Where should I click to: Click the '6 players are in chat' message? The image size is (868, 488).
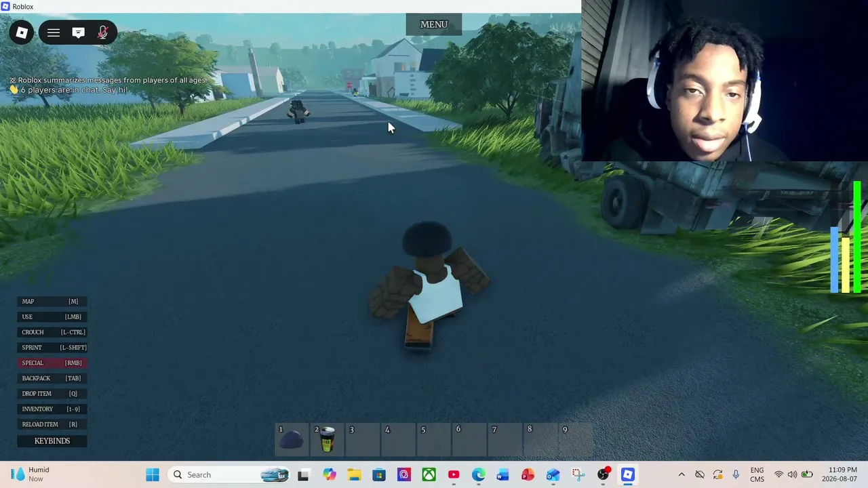[x=68, y=90]
